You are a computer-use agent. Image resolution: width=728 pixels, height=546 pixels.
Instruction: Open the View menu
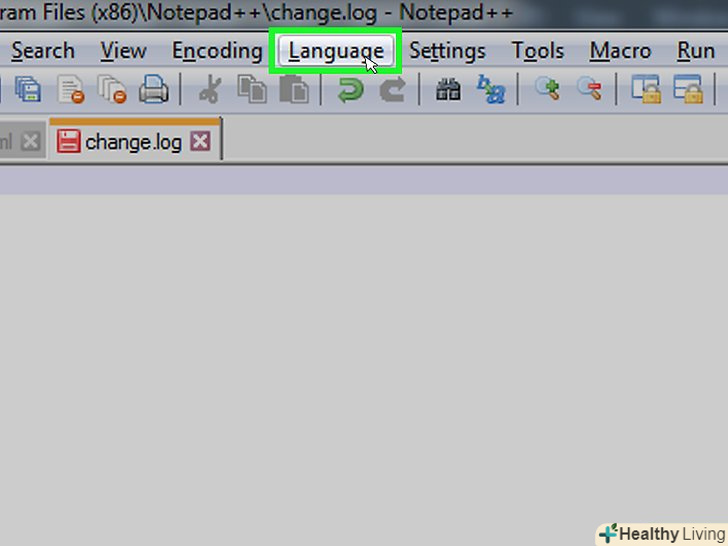point(124,51)
